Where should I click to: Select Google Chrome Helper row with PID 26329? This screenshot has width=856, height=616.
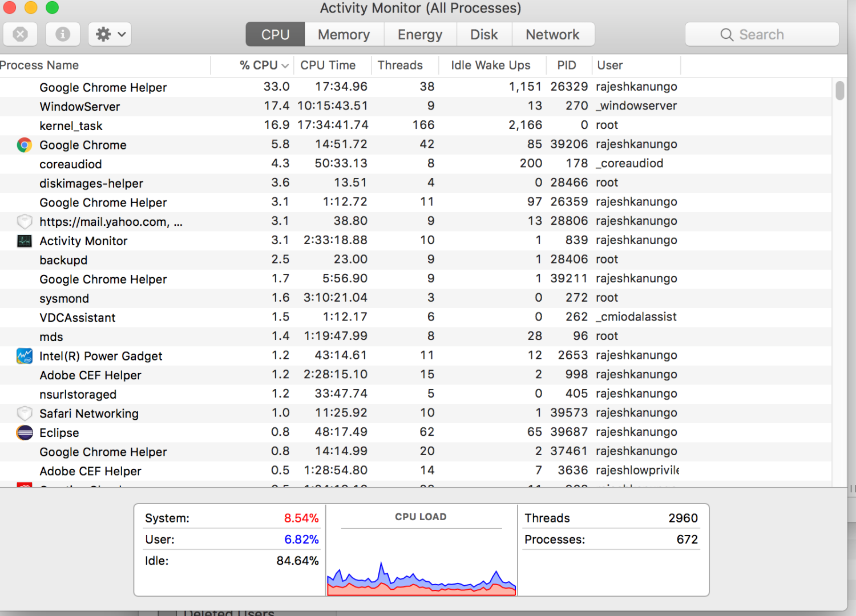tap(415, 87)
